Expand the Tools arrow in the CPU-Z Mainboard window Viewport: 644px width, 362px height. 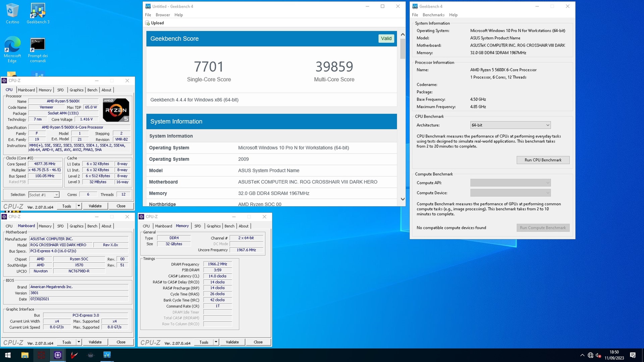pyautogui.click(x=79, y=342)
